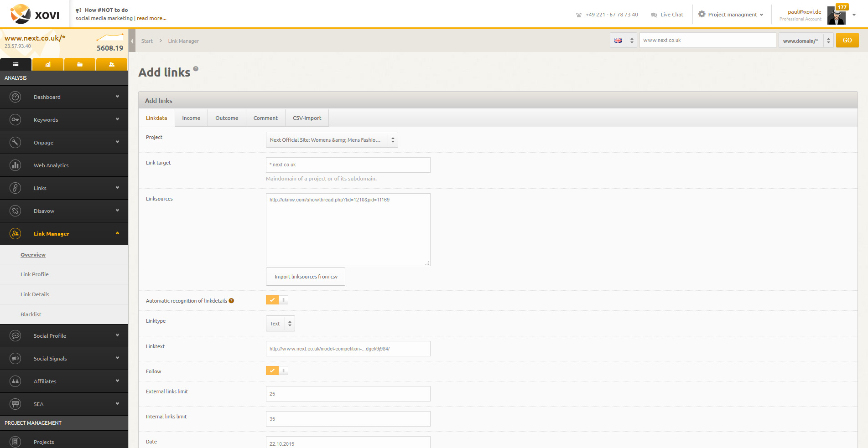The image size is (868, 448).
Task: Open Link Details submenu item
Action: 35,294
